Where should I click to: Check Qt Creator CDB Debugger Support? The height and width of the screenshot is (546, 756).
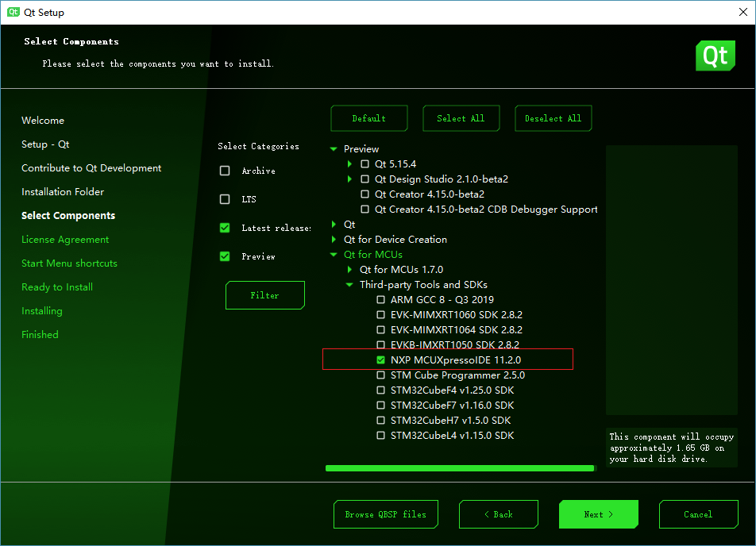tap(365, 210)
